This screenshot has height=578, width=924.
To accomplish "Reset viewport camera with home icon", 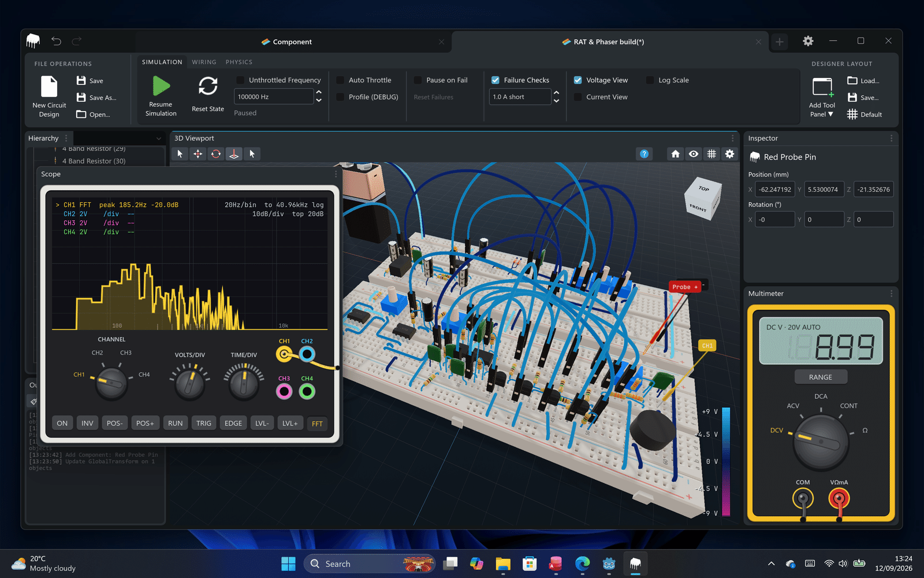I will click(675, 154).
